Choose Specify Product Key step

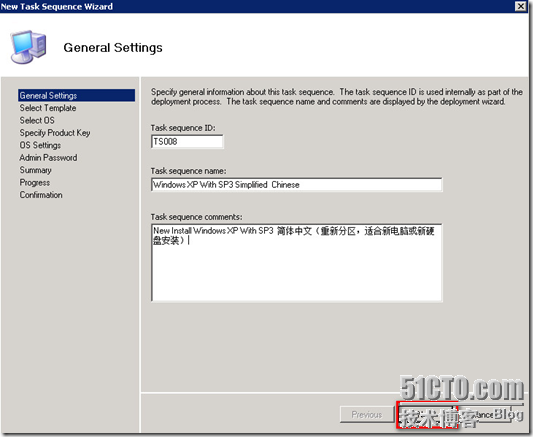tap(55, 133)
